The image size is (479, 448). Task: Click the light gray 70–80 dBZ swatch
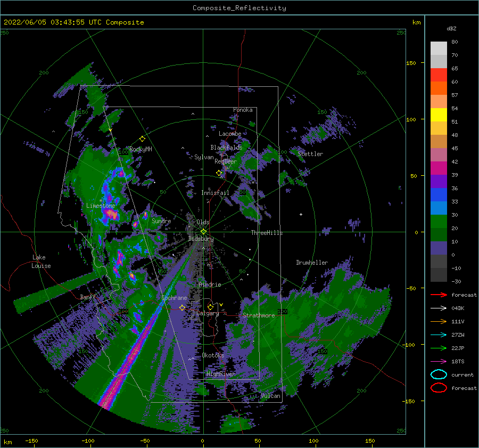(439, 48)
